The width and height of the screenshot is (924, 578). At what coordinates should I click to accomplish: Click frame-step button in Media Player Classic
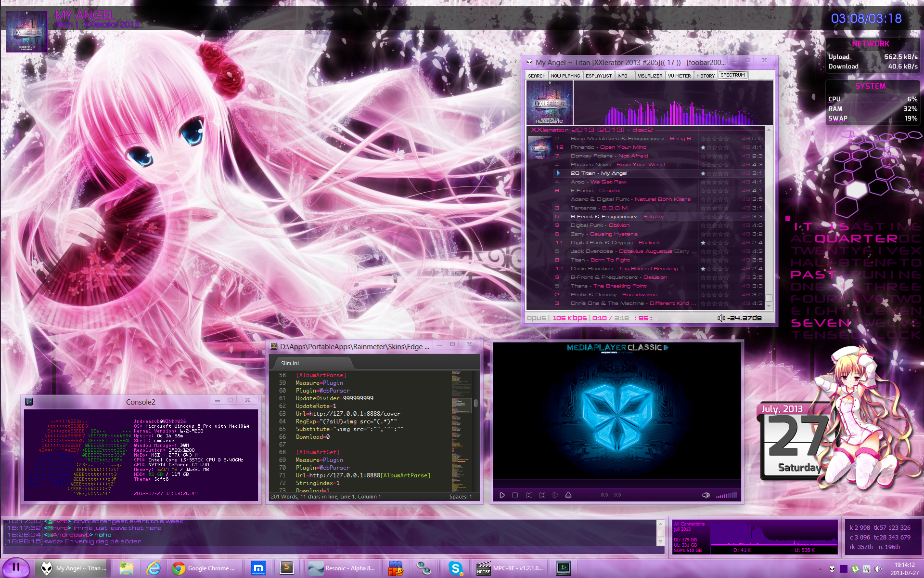click(555, 495)
